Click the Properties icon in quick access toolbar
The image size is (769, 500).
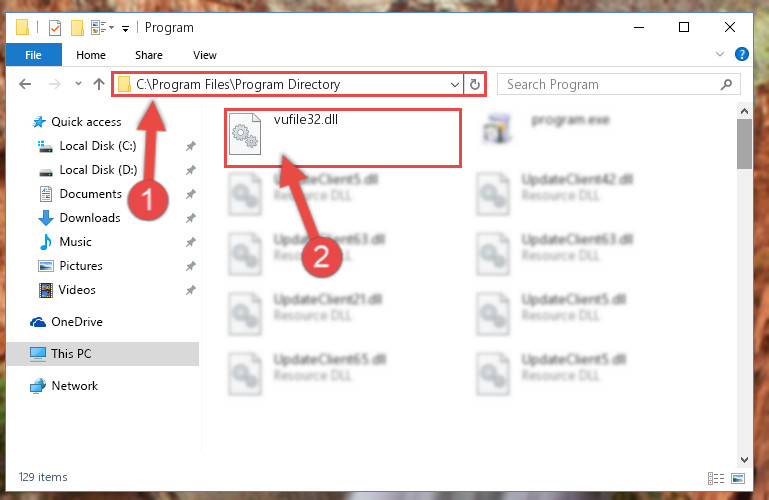[x=55, y=27]
